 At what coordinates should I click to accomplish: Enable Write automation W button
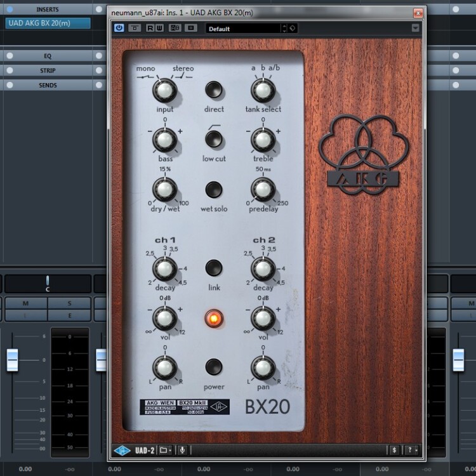click(x=159, y=28)
